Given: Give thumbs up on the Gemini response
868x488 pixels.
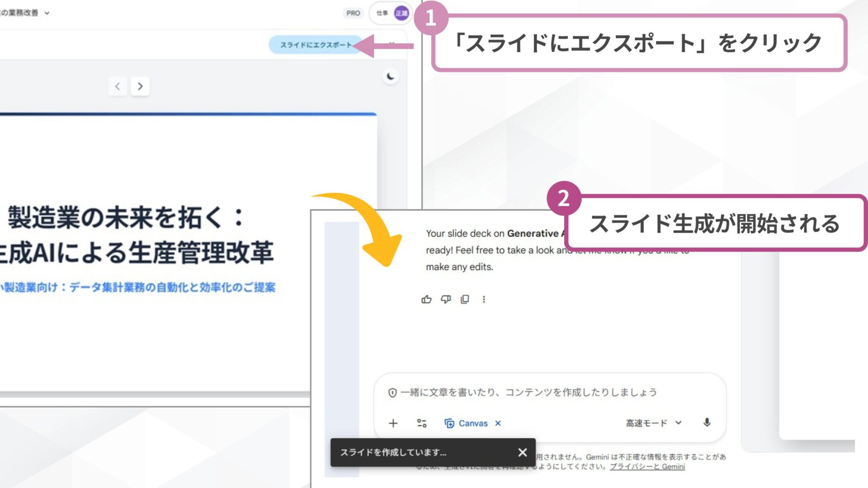Looking at the screenshot, I should coord(425,299).
